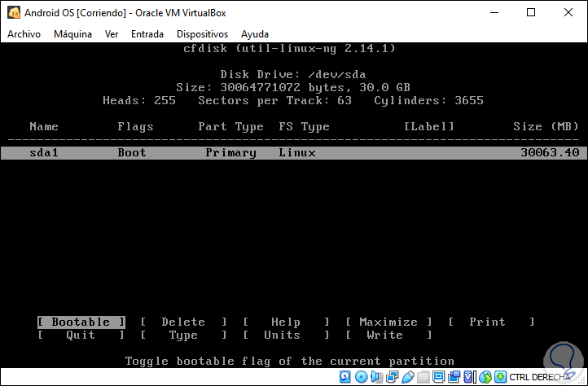
Task: Select the Type option in cfdisk
Action: pos(183,335)
